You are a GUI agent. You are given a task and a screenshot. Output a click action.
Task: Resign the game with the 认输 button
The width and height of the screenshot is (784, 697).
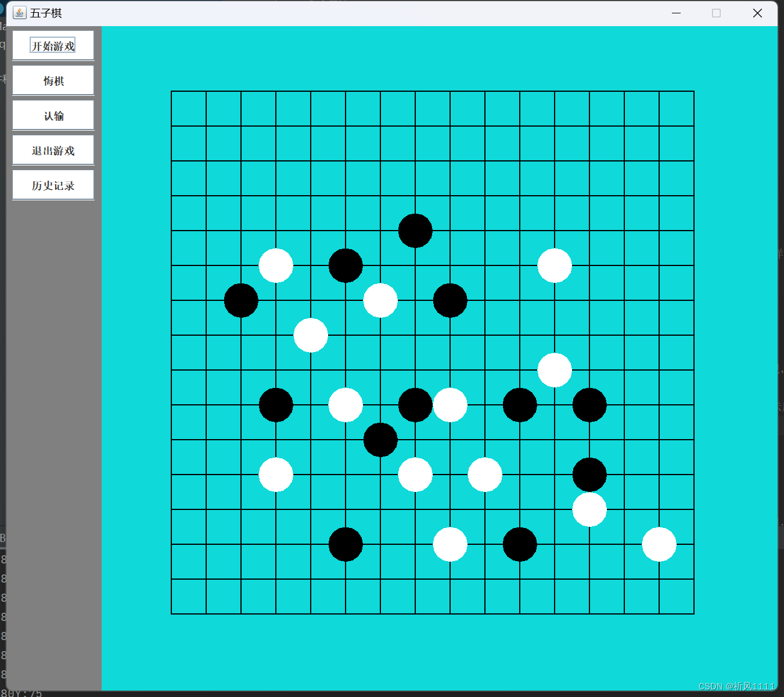point(53,115)
